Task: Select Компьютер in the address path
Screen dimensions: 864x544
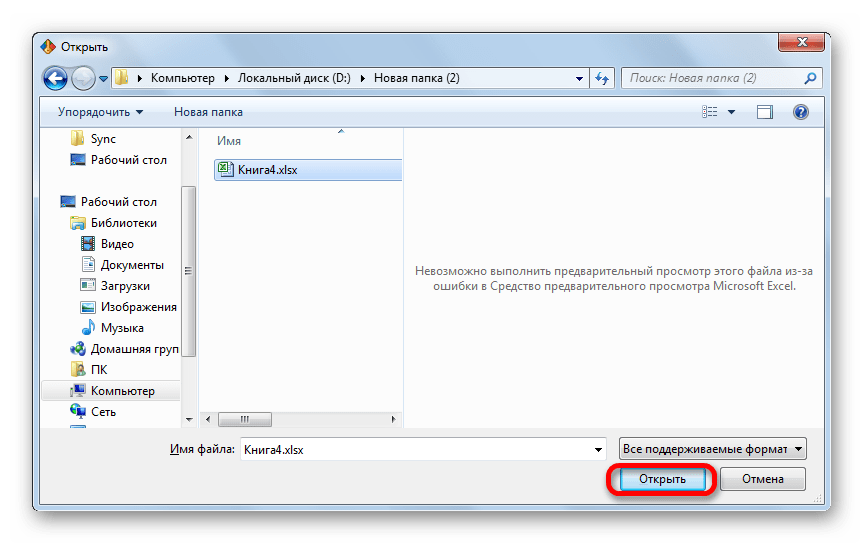Action: pyautogui.click(x=182, y=78)
